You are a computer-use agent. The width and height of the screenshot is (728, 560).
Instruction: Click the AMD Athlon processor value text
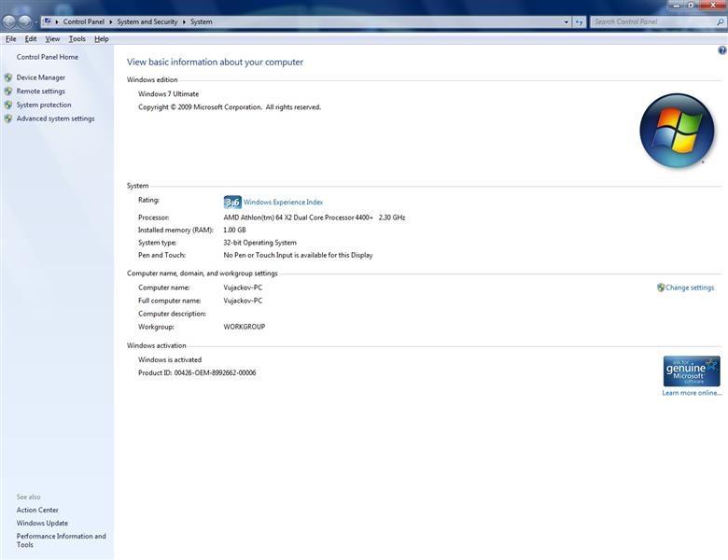tap(315, 217)
